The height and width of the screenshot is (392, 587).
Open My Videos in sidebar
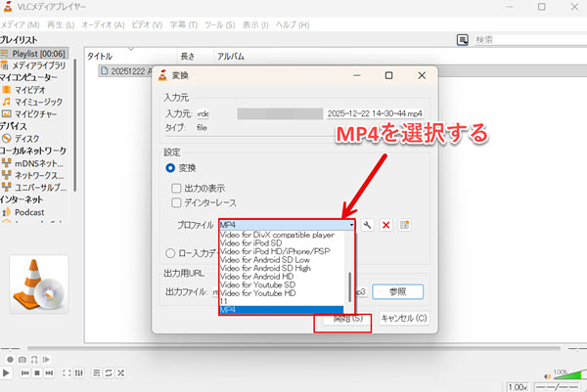(x=30, y=90)
